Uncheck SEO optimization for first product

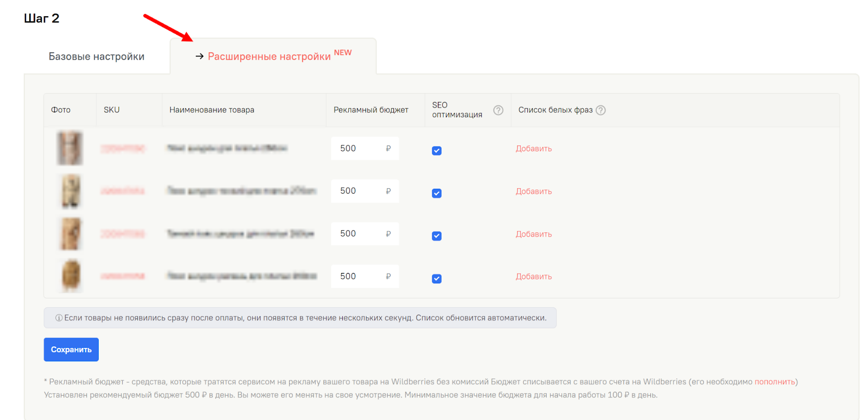(437, 151)
